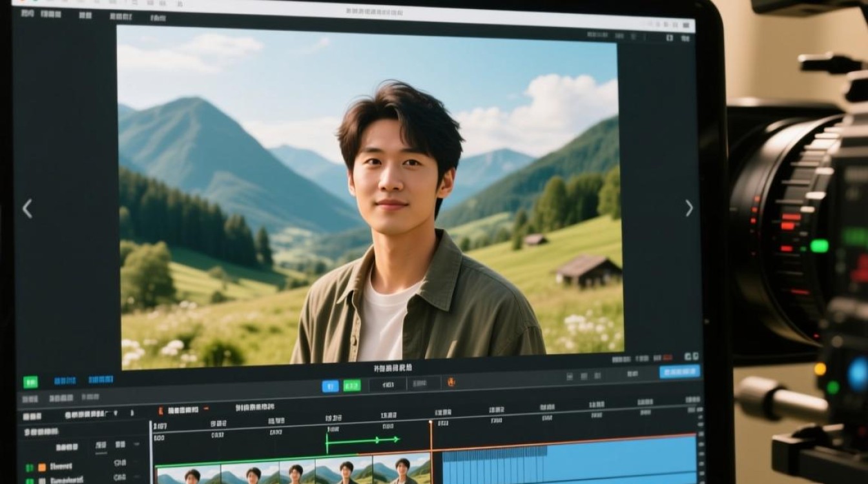The image size is (868, 484).
Task: Click the fullscreen icon at the preview's bottom-right corner
Action: pos(695,356)
